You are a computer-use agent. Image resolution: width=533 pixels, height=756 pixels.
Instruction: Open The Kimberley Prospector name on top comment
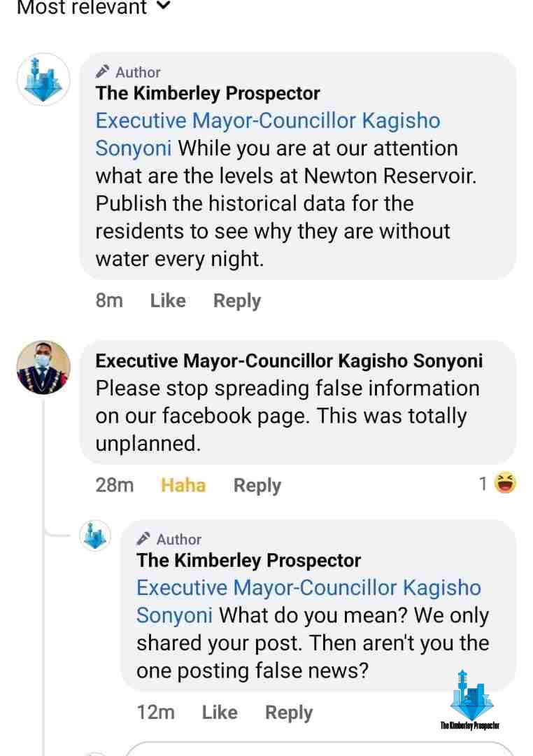[x=208, y=93]
